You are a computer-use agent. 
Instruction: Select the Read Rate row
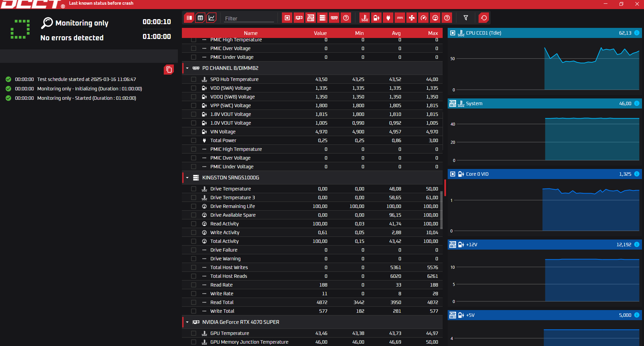tap(312, 285)
